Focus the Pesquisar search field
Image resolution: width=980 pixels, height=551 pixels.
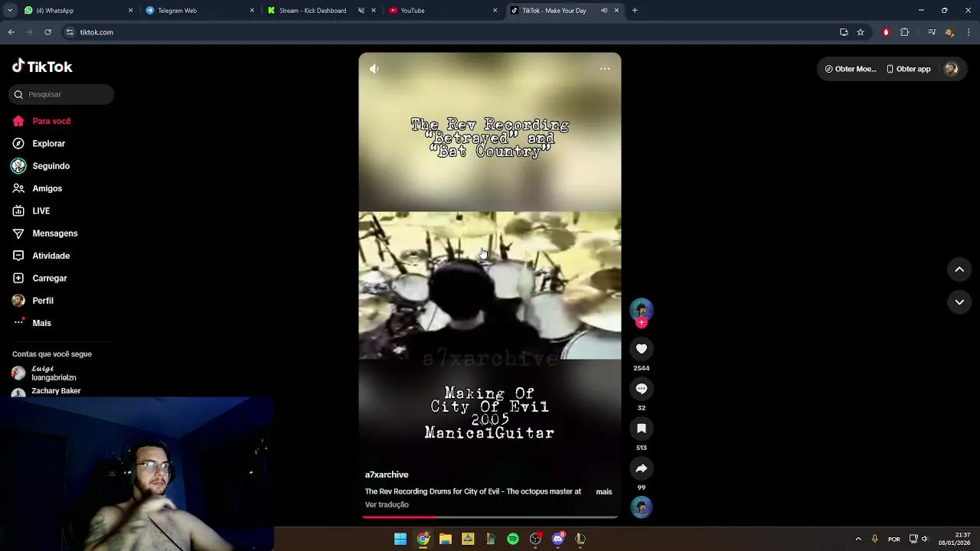click(x=61, y=94)
